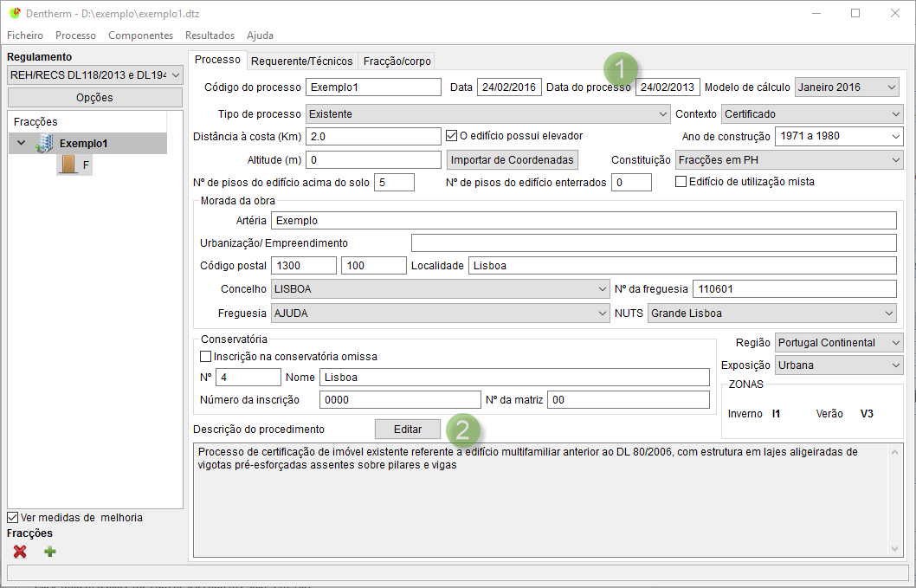Open the Constituição dropdown
This screenshot has height=588, width=916.
click(790, 159)
